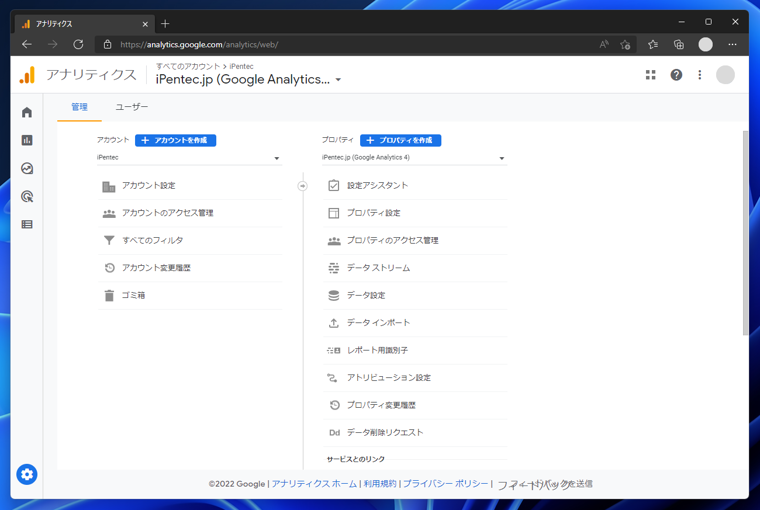This screenshot has height=510, width=760.
Task: Open the three-dot more options menu
Action: point(699,75)
